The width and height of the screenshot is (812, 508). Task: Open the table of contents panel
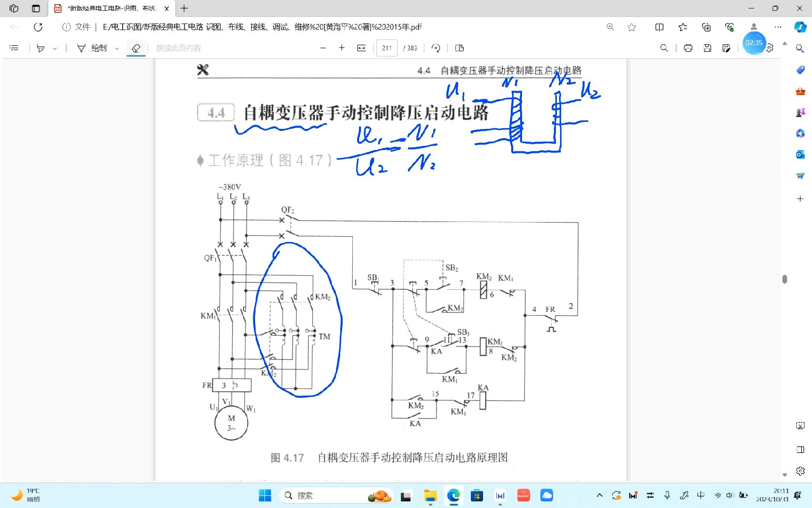click(14, 48)
